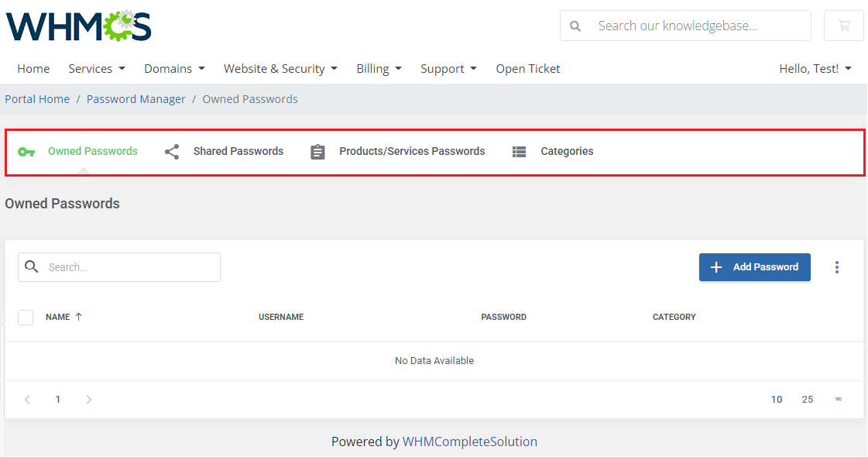Show unlimited entries with infinity option
The width and height of the screenshot is (868, 457).
point(839,399)
